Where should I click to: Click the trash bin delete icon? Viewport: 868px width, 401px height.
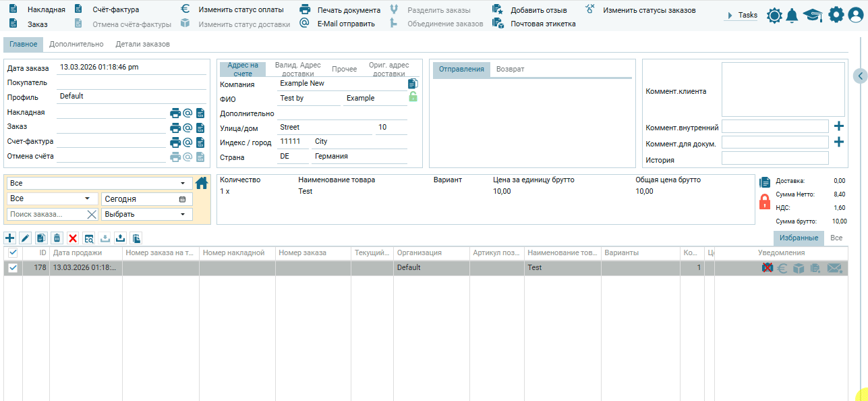coord(57,238)
